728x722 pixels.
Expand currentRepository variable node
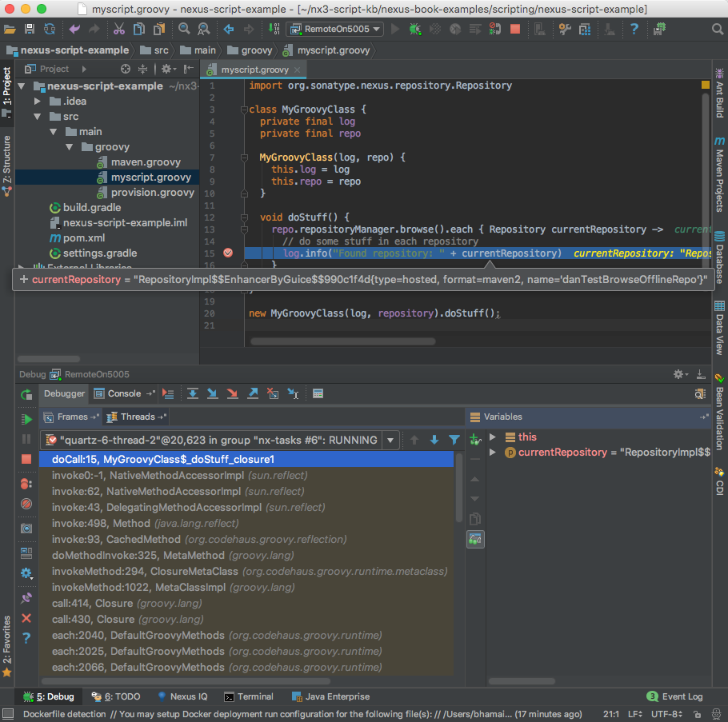coord(493,453)
